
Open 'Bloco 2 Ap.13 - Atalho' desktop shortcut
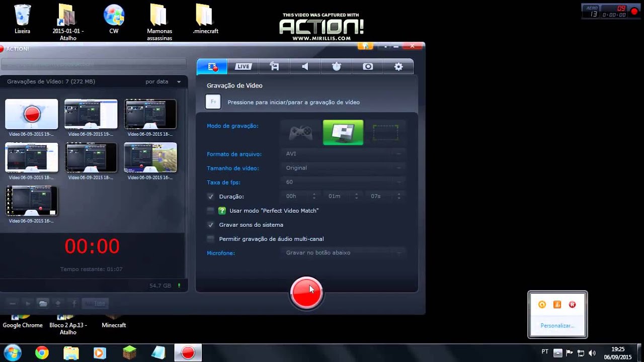click(68, 324)
